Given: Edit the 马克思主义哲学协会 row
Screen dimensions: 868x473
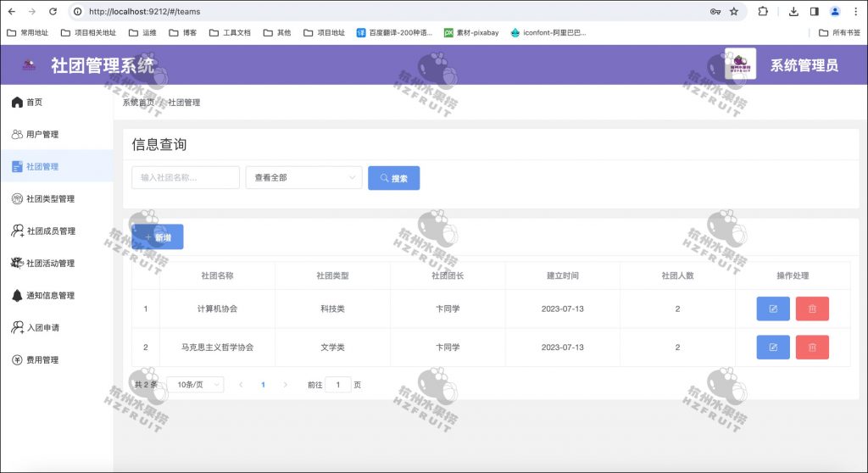Looking at the screenshot, I should (x=773, y=348).
